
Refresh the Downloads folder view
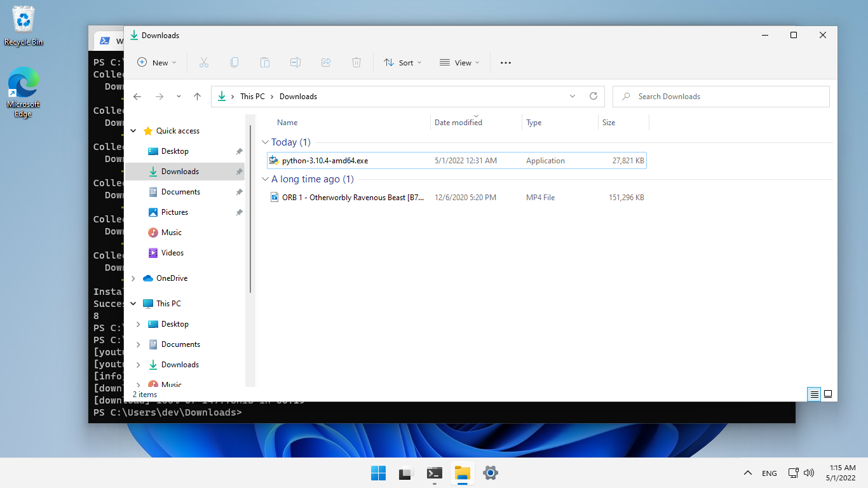pos(593,96)
